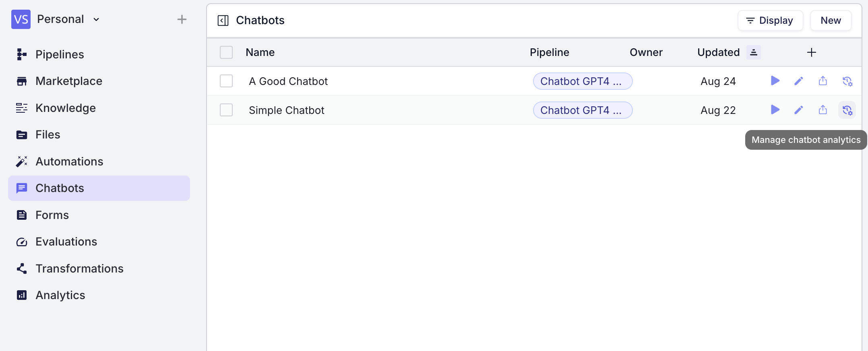The height and width of the screenshot is (351, 868).
Task: Select all chatbots with the header checkbox
Action: pyautogui.click(x=226, y=52)
